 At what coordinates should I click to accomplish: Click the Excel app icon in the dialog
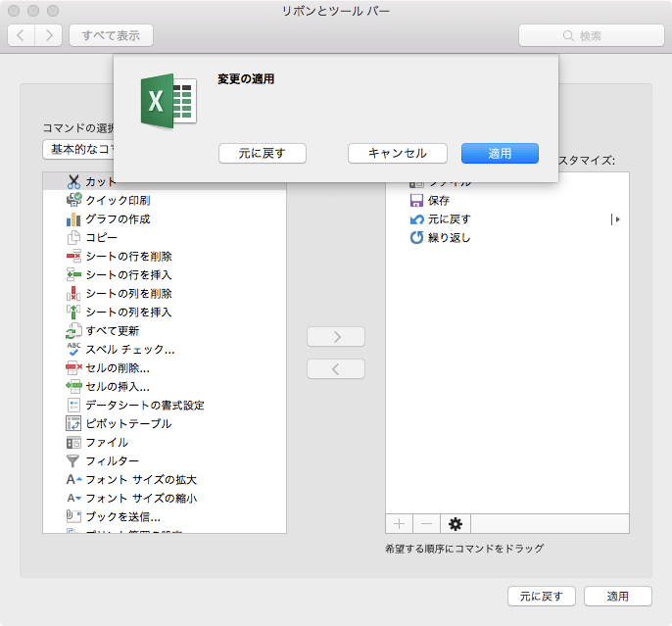point(168,101)
